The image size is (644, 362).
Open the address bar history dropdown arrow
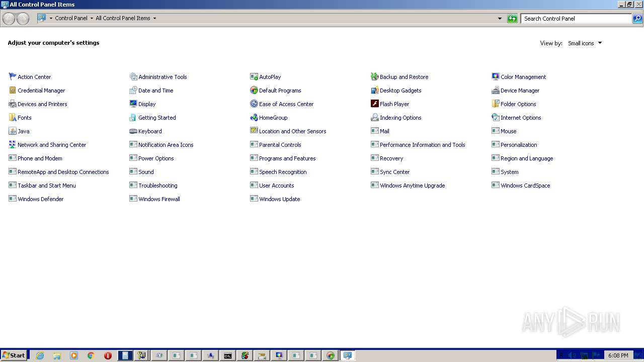500,19
